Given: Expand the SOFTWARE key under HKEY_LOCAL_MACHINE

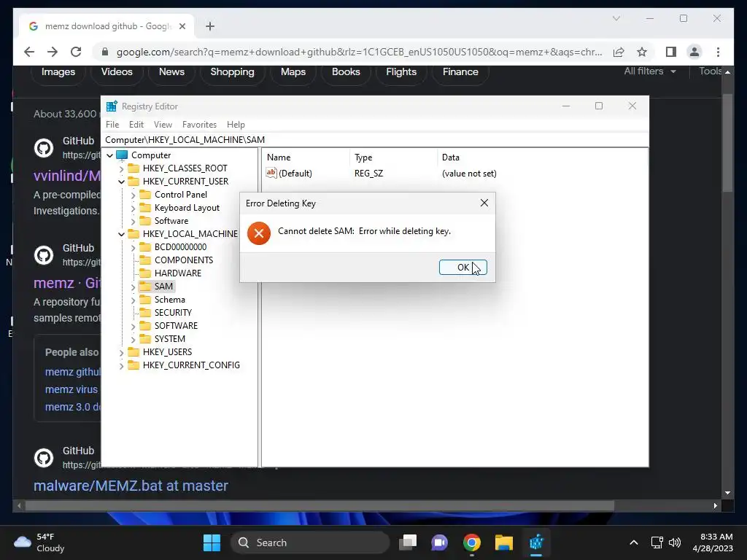Looking at the screenshot, I should tap(133, 326).
